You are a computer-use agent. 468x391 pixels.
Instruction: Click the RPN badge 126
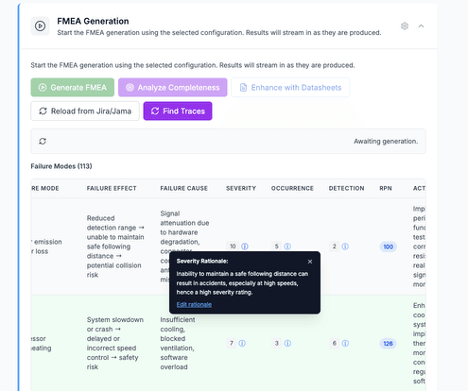(388, 343)
